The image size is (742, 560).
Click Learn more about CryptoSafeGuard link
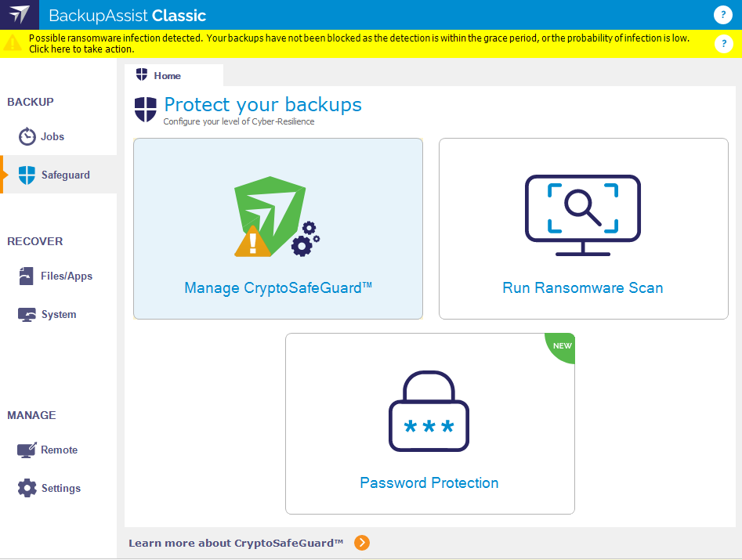[x=236, y=543]
